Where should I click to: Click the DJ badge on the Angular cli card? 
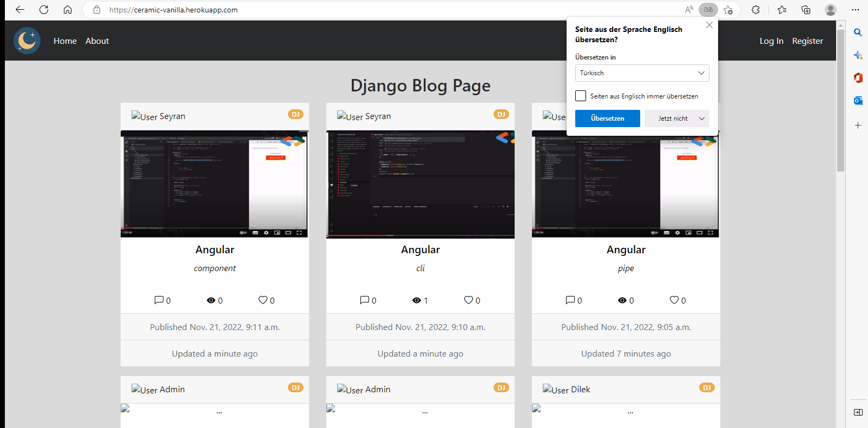pyautogui.click(x=501, y=114)
